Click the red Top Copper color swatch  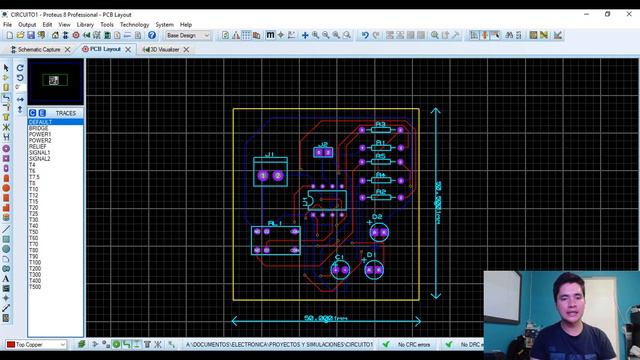point(11,344)
